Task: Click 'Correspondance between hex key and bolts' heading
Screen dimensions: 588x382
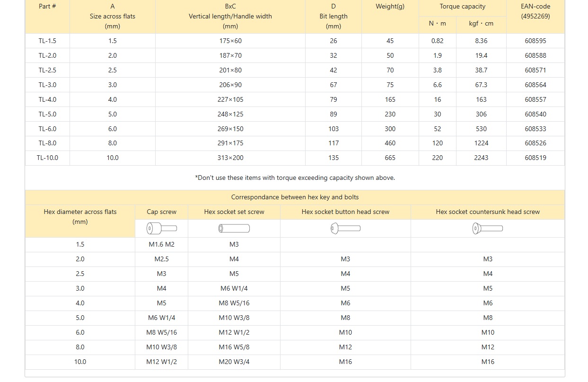Action: click(x=295, y=197)
